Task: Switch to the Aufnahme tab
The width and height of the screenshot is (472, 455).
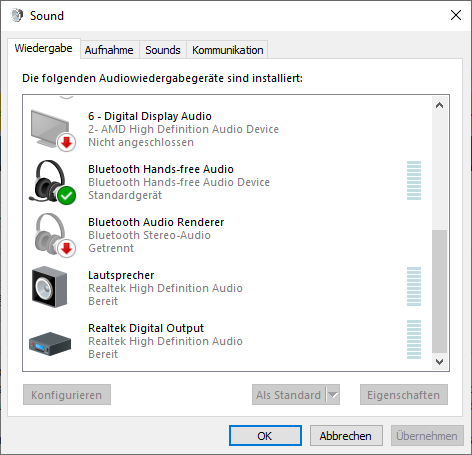Action: pos(109,50)
